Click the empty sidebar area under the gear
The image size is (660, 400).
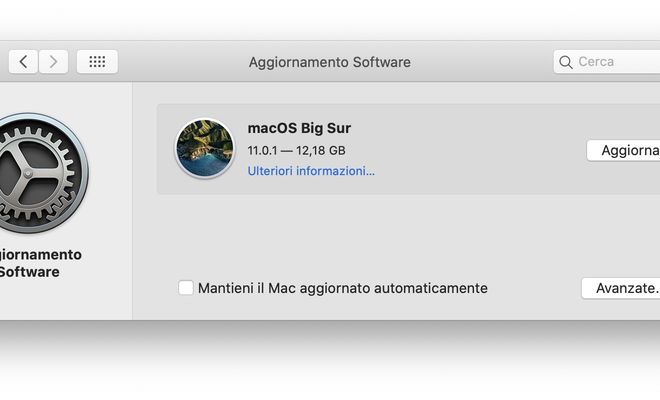[x=66, y=301]
